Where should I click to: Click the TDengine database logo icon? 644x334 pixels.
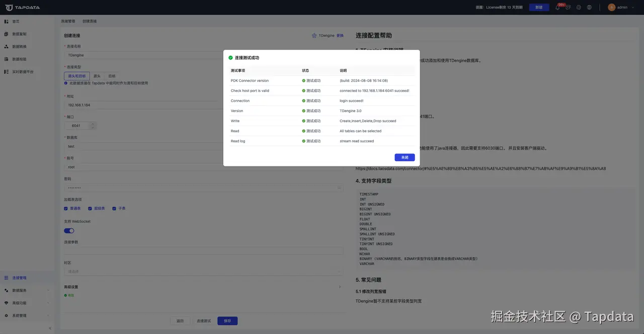click(x=314, y=36)
